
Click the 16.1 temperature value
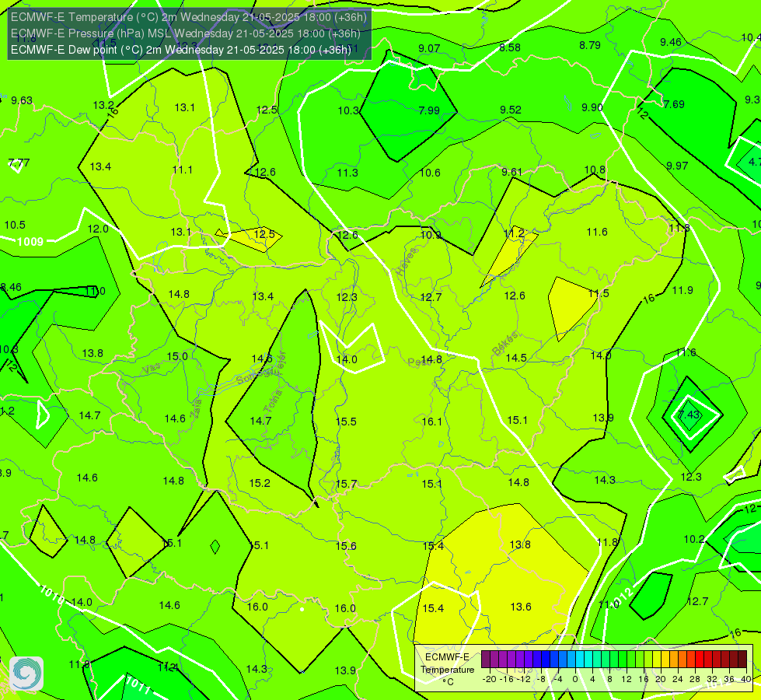pos(432,421)
